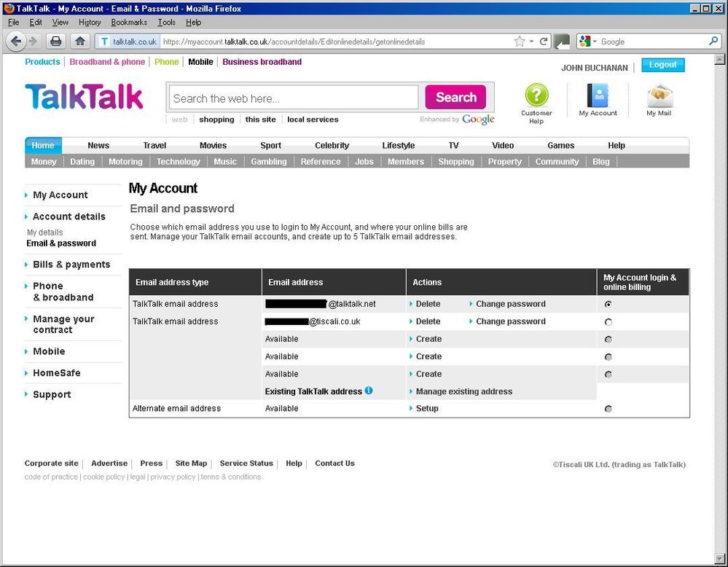The height and width of the screenshot is (567, 728).
Task: Open the Service Status link in the footer
Action: coord(246,464)
